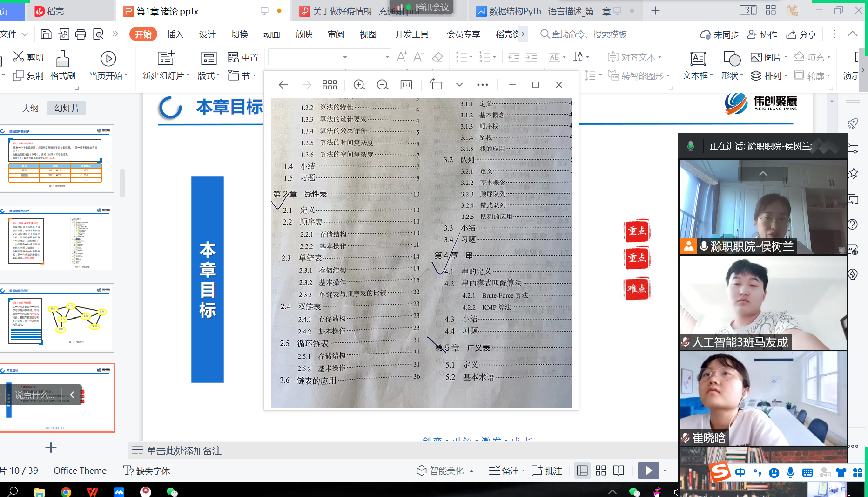Click actual size (1:1) icon in image viewer

tap(406, 85)
